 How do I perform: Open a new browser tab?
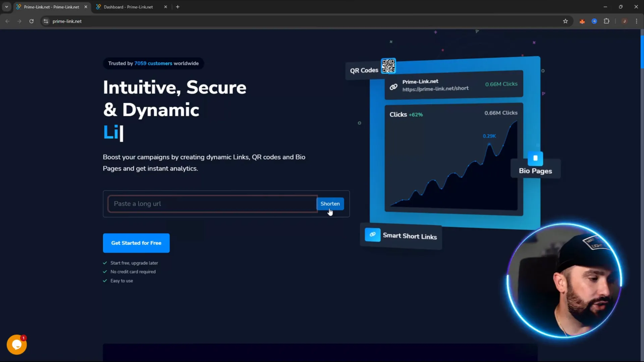[178, 7]
